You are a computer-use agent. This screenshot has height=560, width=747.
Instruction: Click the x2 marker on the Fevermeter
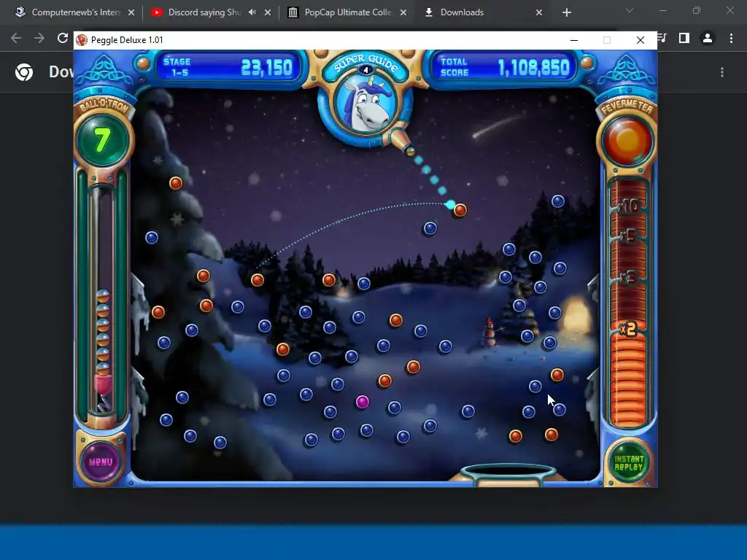coord(628,329)
